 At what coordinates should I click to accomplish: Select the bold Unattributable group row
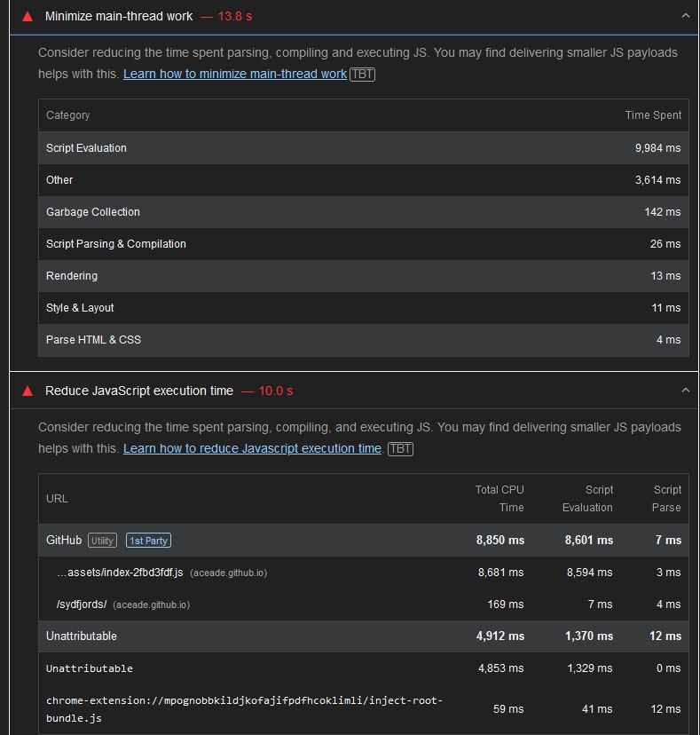tap(364, 636)
